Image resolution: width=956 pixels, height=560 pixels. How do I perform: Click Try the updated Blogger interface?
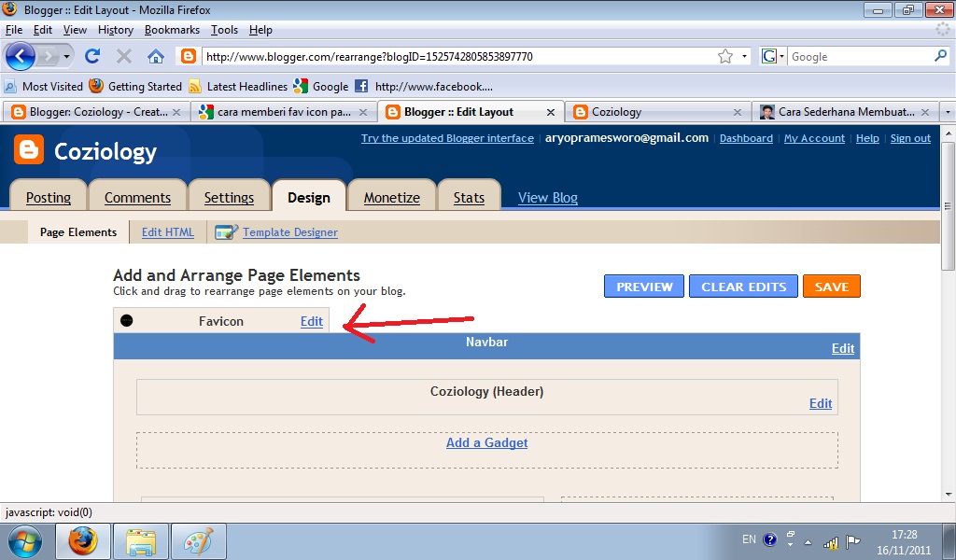click(x=447, y=138)
